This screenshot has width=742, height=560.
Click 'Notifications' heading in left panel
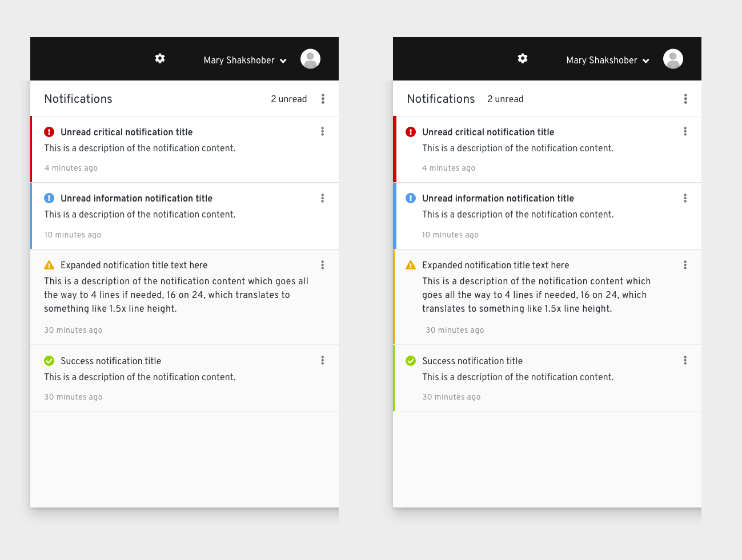coord(78,99)
